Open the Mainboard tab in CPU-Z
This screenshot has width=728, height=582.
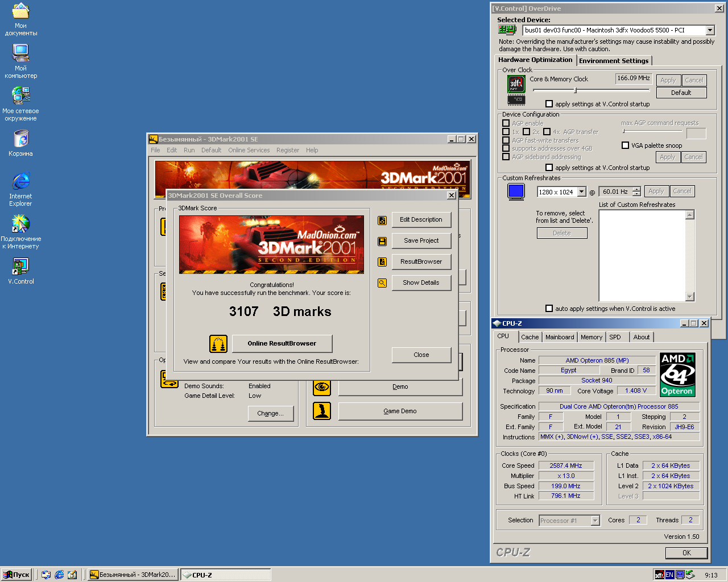560,337
